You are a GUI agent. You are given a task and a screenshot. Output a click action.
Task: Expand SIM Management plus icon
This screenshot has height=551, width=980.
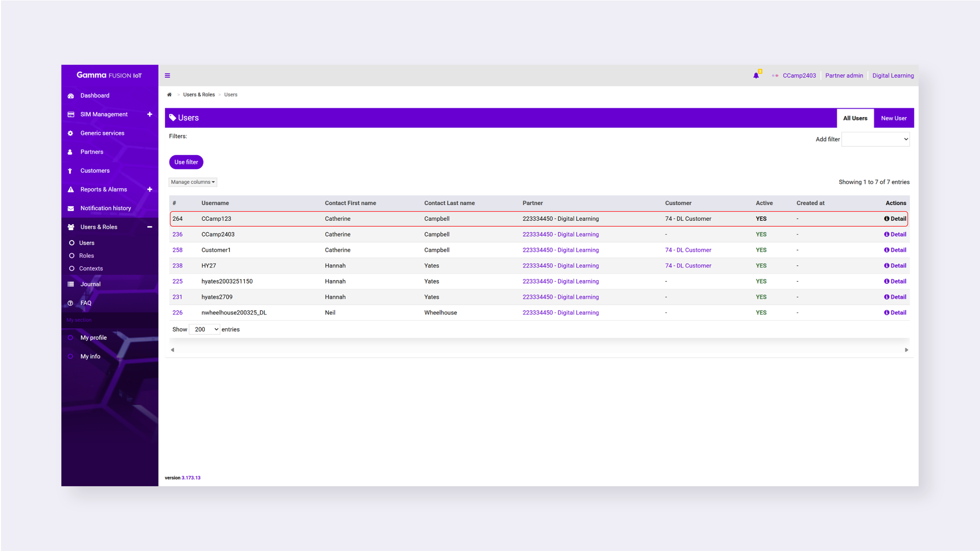(x=149, y=114)
